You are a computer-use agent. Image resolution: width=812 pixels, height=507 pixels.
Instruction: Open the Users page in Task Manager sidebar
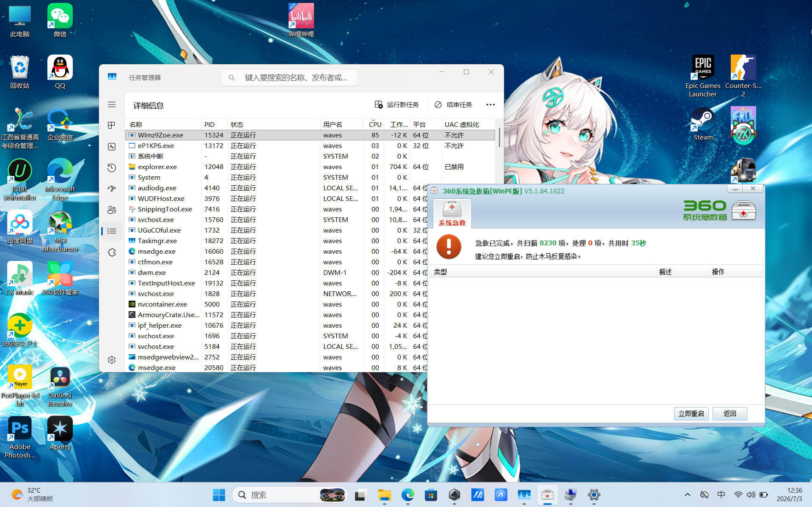112,210
